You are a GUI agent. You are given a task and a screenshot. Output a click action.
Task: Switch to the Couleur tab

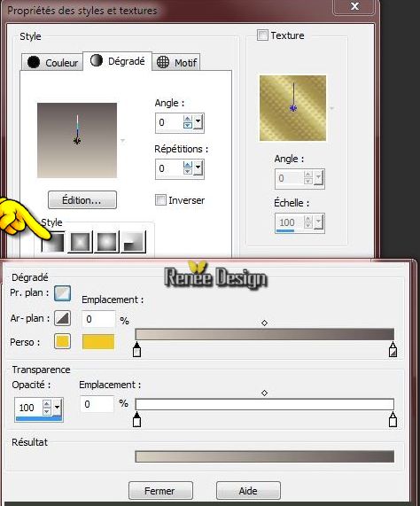(x=52, y=62)
